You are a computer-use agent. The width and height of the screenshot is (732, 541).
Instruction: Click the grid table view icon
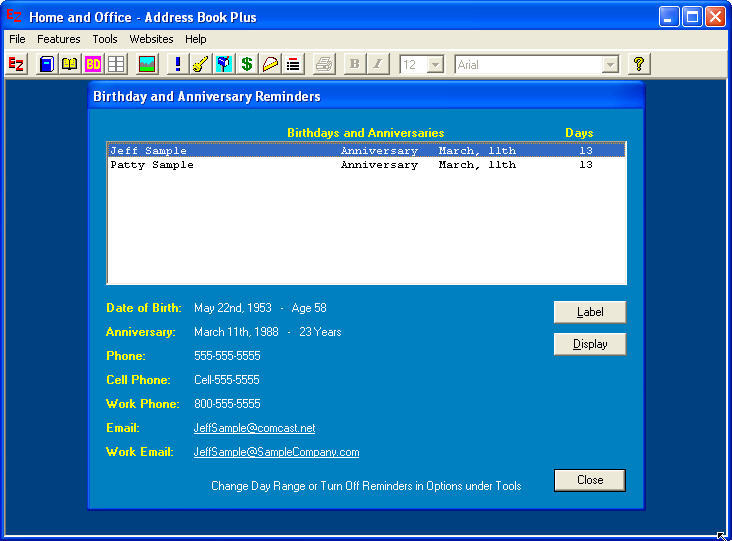[x=117, y=64]
